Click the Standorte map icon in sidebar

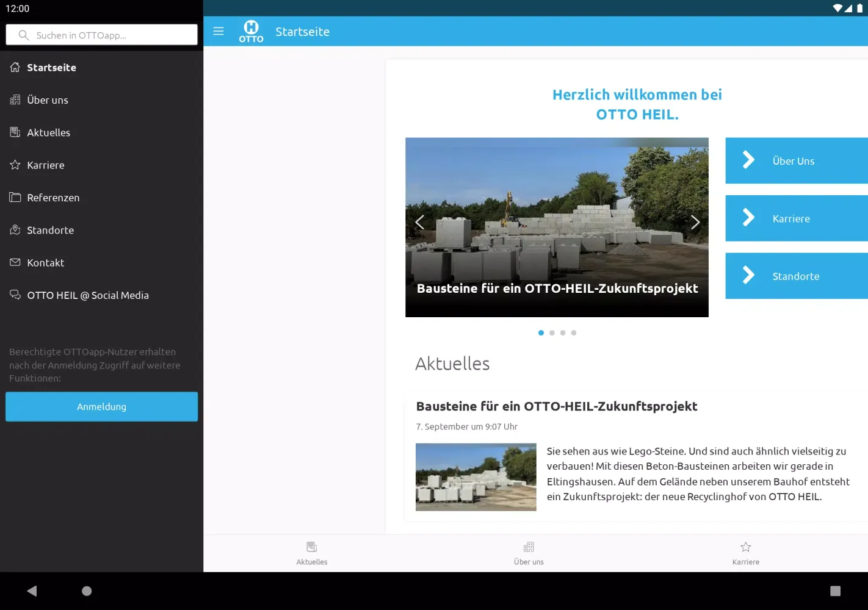[x=15, y=229]
